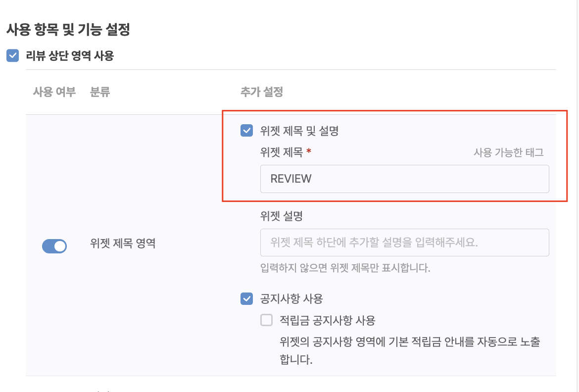Uncheck the 리뷰 상단 영역 사용 checkbox
The height and width of the screenshot is (392, 579).
(13, 56)
